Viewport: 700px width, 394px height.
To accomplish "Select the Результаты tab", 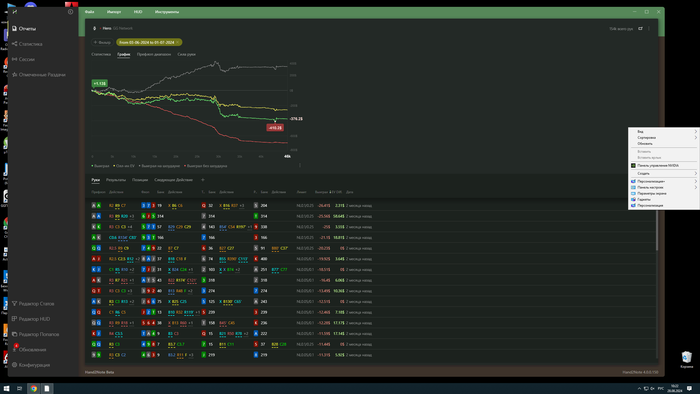I will [x=116, y=180].
